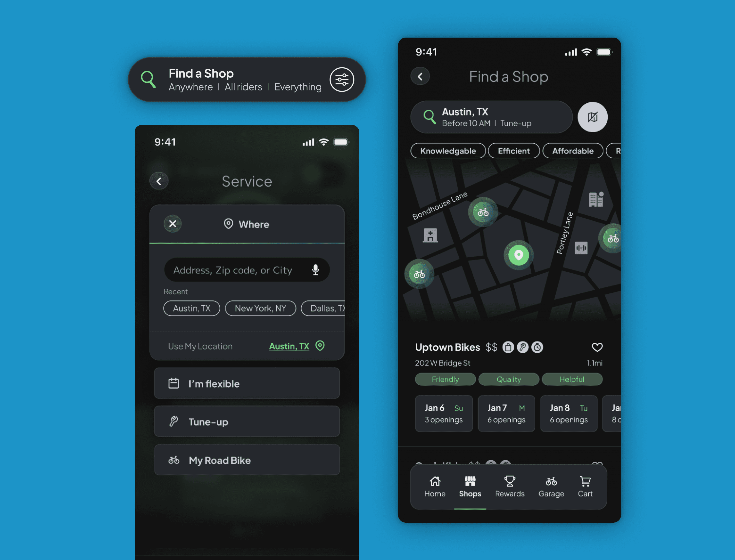Expand the date availability for Jan 6
Viewport: 735px width, 560px height.
(443, 414)
